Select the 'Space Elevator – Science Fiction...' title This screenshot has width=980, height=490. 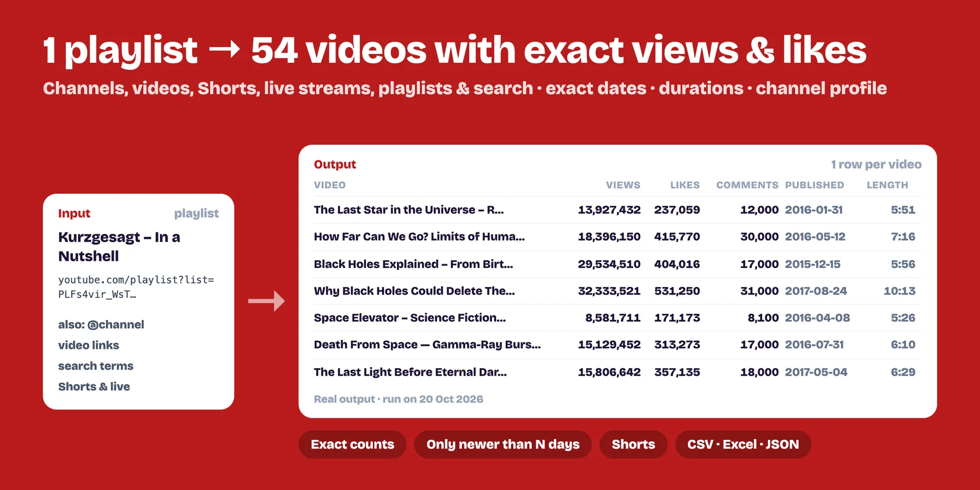pos(410,318)
